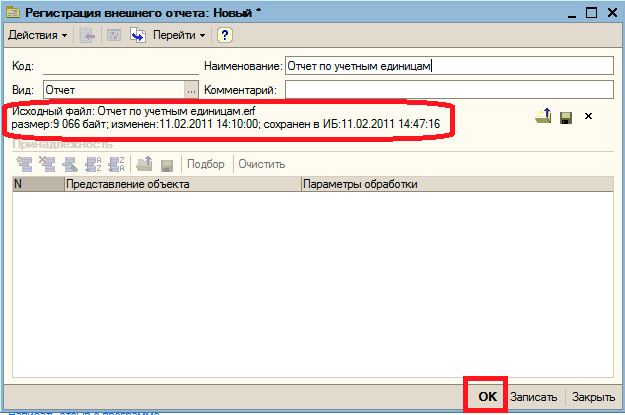
Task: Open the Действия menu
Action: pos(37,35)
